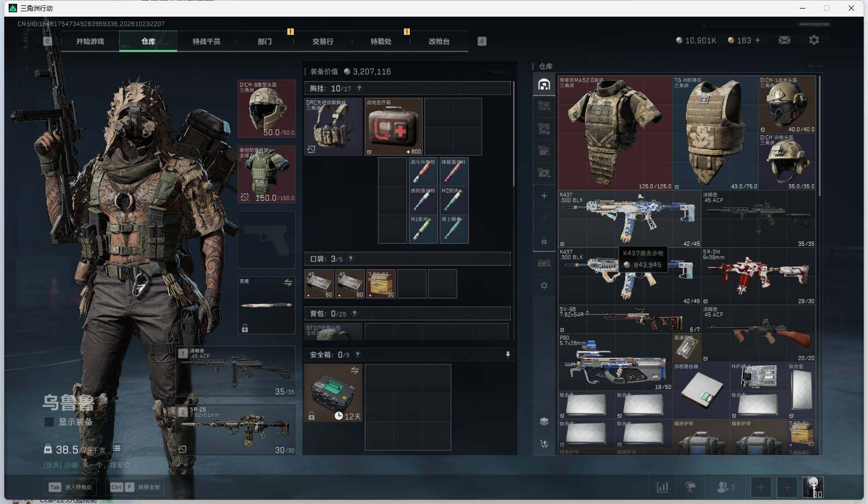Toggle the 显示装备 checkbox

click(x=49, y=422)
